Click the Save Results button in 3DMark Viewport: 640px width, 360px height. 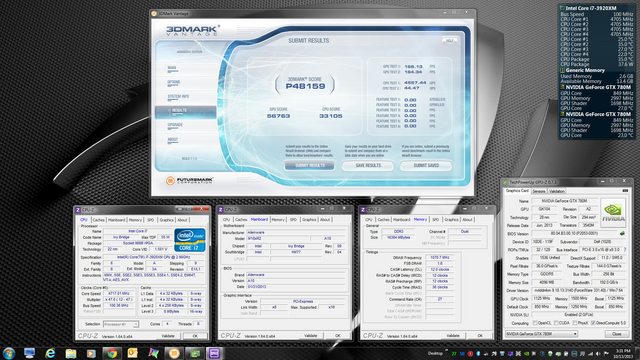pyautogui.click(x=368, y=165)
